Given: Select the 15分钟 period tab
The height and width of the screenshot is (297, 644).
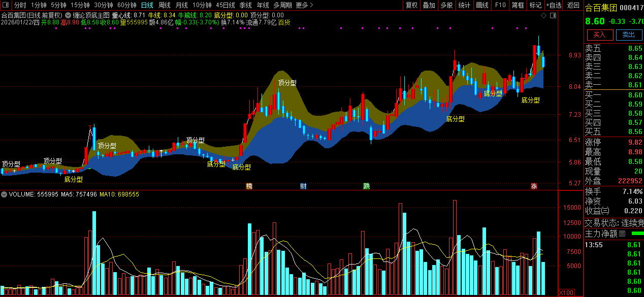Looking at the screenshot, I should click(x=80, y=5).
